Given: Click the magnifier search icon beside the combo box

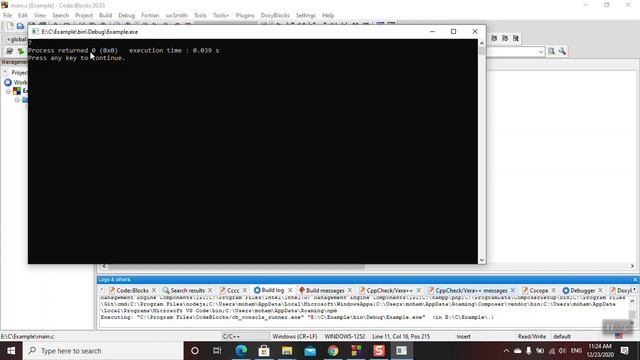Looking at the screenshot, I should pyautogui.click(x=551, y=51).
